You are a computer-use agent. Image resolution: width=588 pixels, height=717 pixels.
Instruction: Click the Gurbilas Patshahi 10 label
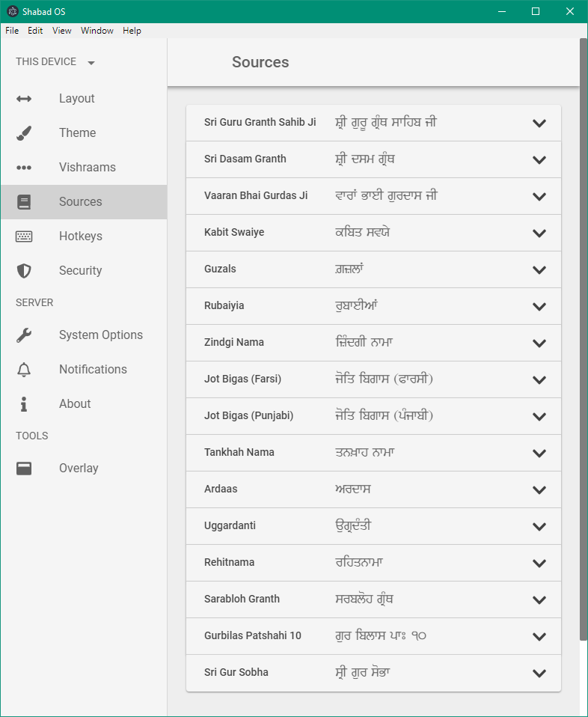click(x=252, y=635)
